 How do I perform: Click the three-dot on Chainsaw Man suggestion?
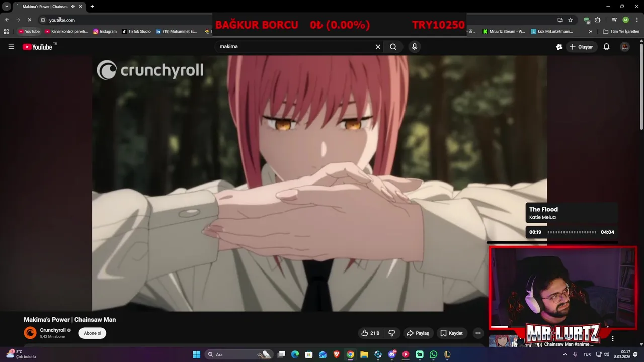612,339
